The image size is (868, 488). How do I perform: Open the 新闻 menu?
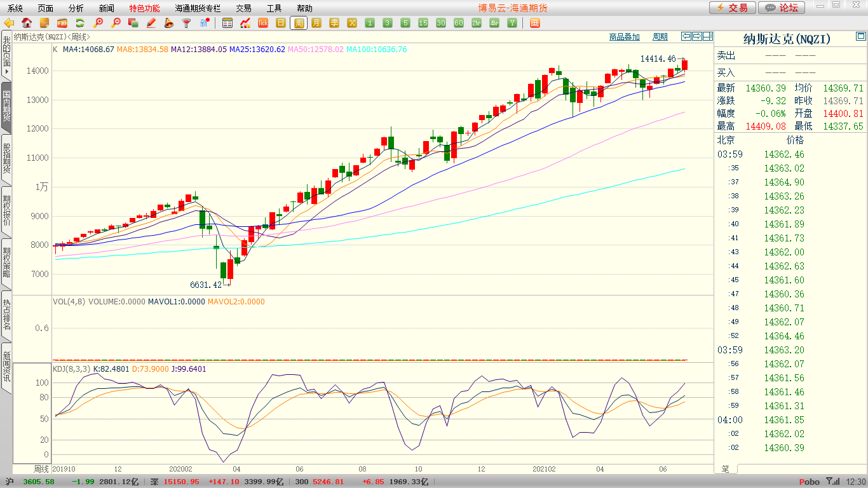click(107, 8)
